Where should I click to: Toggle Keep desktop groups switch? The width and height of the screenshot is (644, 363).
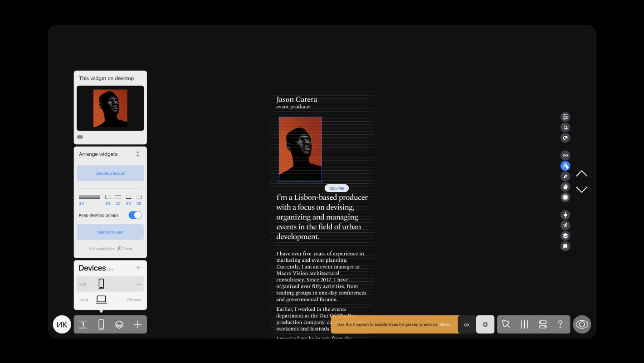tap(135, 215)
